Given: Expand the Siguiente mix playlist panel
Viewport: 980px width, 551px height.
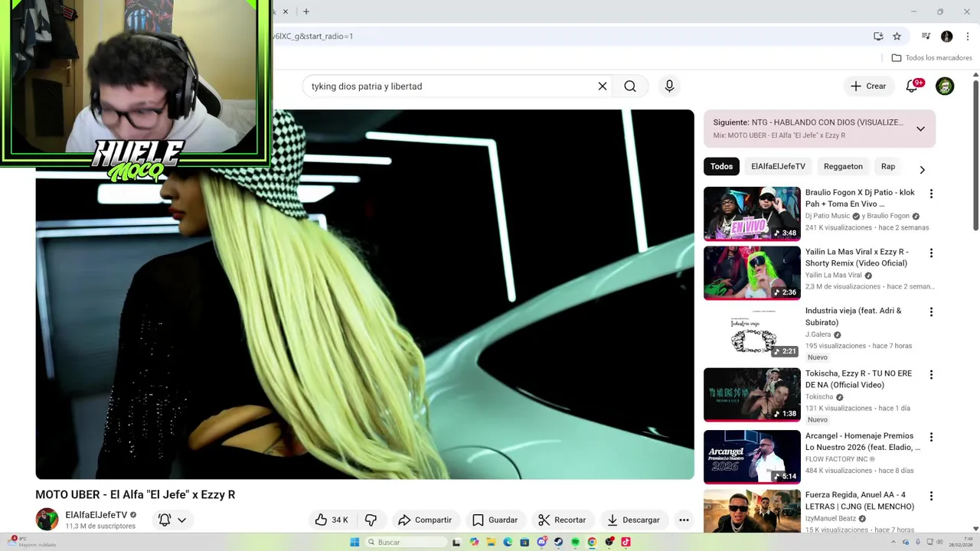Looking at the screenshot, I should point(920,129).
